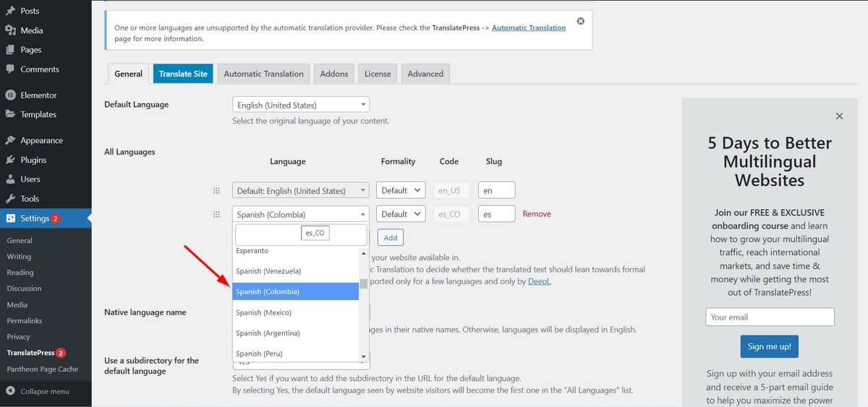Click the Comments bubble icon
The width and height of the screenshot is (868, 407).
click(10, 69)
